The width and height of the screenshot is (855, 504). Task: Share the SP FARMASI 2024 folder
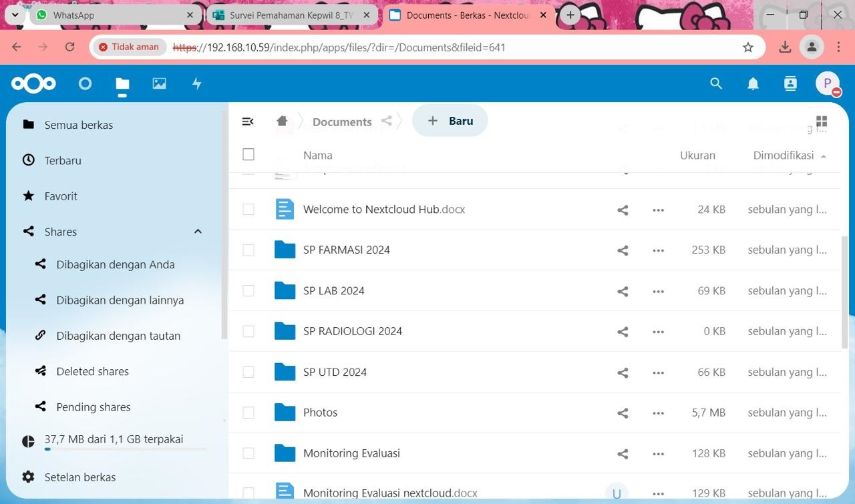pos(623,250)
